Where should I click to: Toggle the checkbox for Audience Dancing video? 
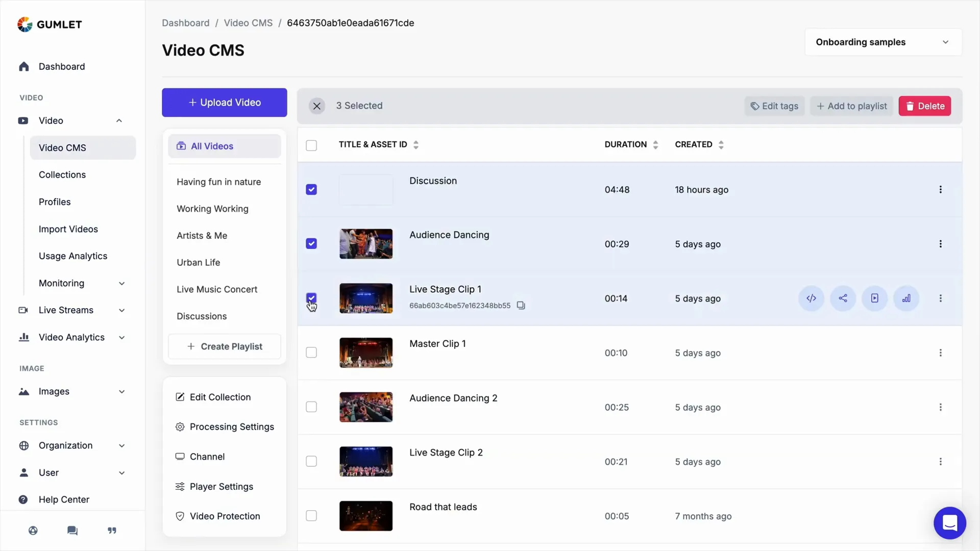[x=311, y=243]
